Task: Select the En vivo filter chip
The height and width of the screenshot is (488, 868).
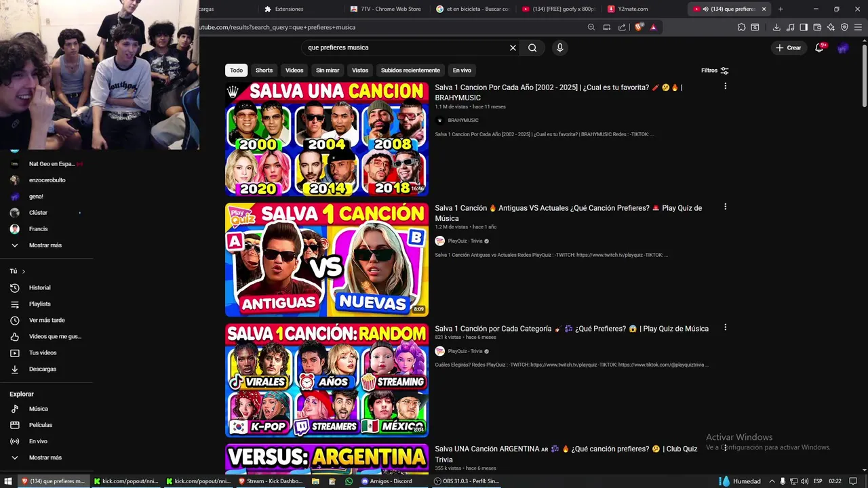Action: coord(462,70)
